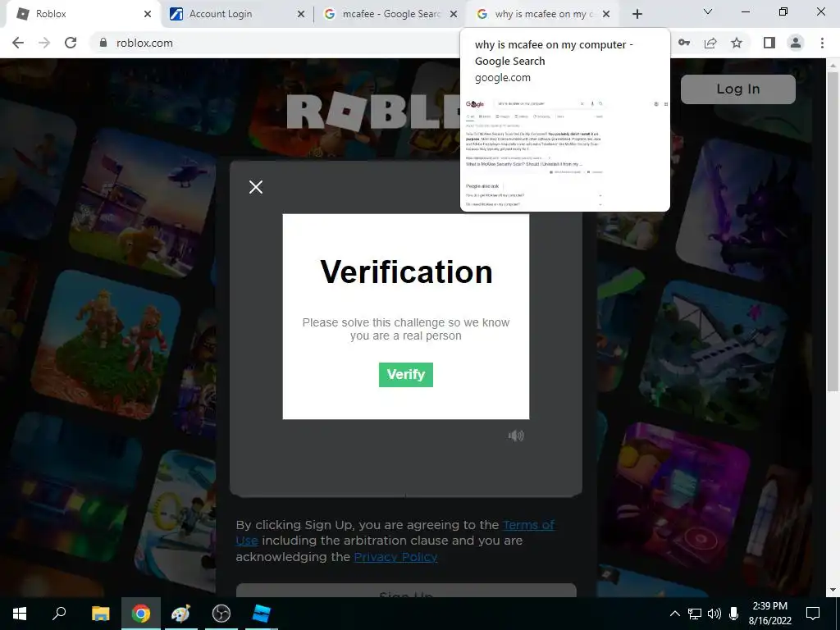Switch to the Account Login tab

[236, 14]
